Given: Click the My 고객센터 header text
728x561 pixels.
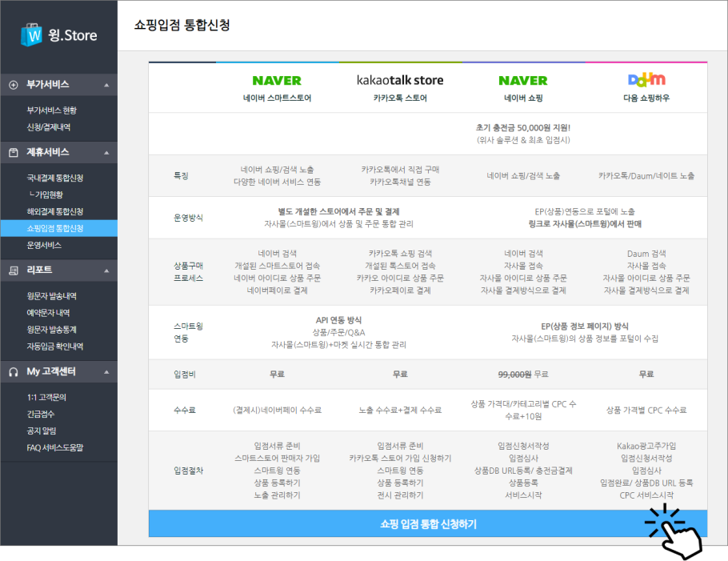Looking at the screenshot, I should pos(51,371).
